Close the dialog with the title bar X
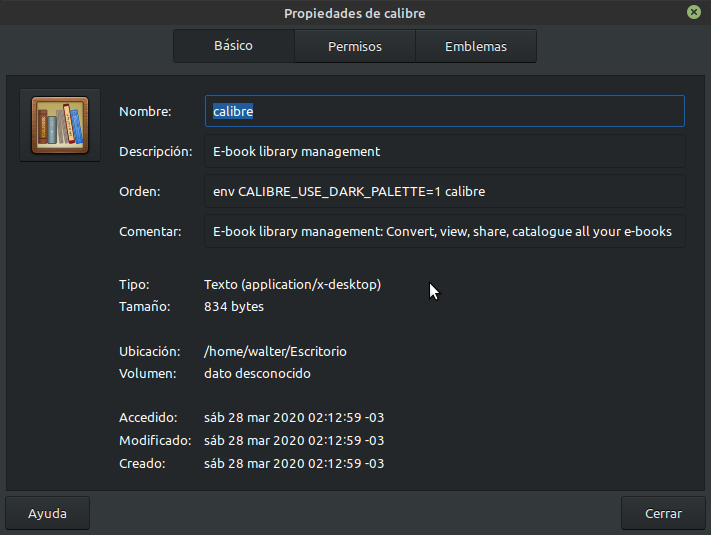Image resolution: width=711 pixels, height=535 pixels. pos(693,13)
